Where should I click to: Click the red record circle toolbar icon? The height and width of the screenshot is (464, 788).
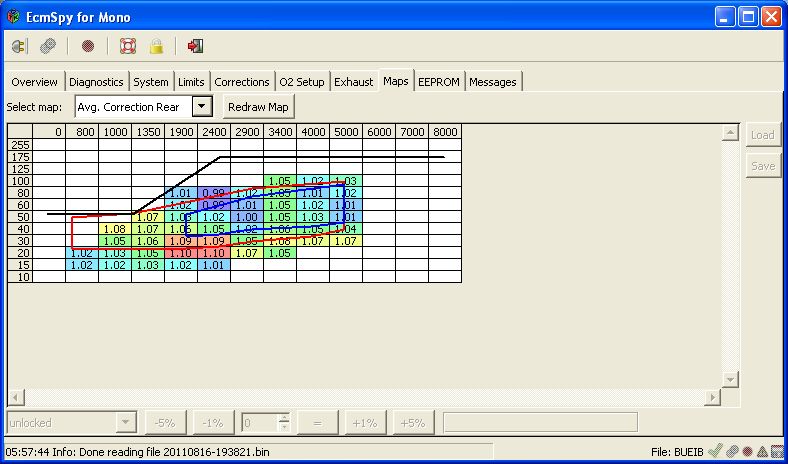pos(87,46)
